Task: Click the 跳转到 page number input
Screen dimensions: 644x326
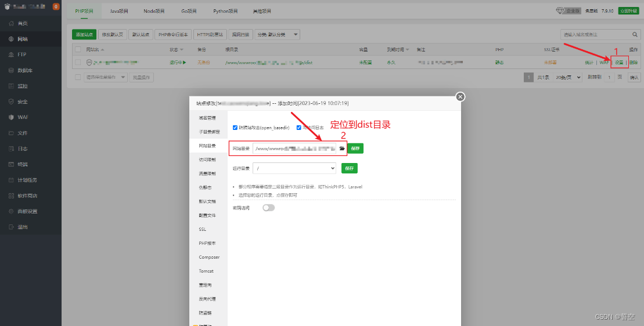Action: pos(609,77)
